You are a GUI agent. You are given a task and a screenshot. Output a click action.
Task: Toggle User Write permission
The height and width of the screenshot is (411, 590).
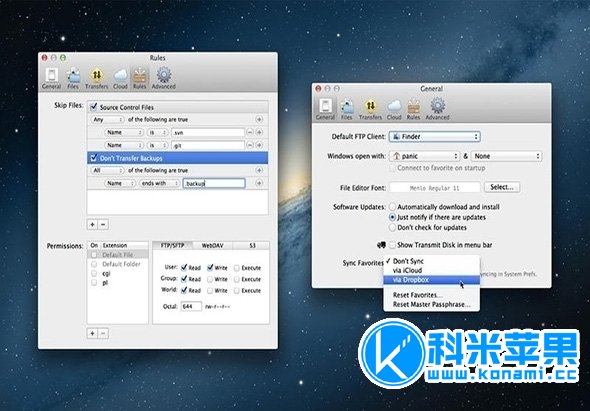(x=210, y=268)
